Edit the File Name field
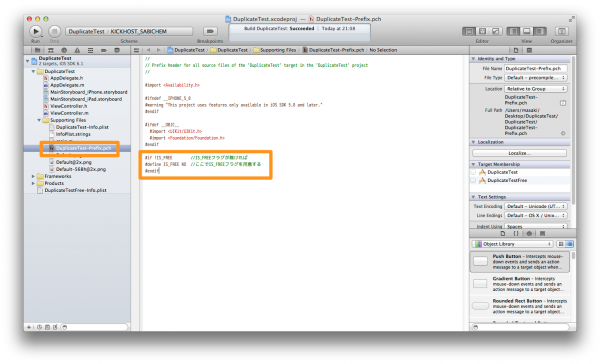The height and width of the screenshot is (364, 600). (x=535, y=68)
